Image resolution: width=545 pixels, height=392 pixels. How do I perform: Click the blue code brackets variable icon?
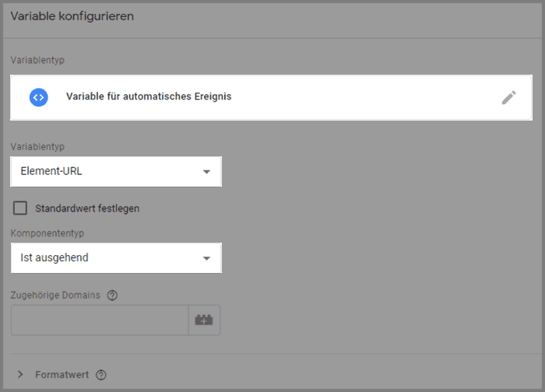point(39,97)
